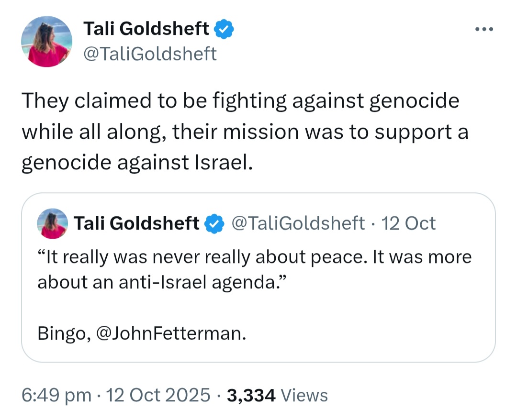Click Tali Goldsheft name in quoted tweet

click(x=136, y=223)
